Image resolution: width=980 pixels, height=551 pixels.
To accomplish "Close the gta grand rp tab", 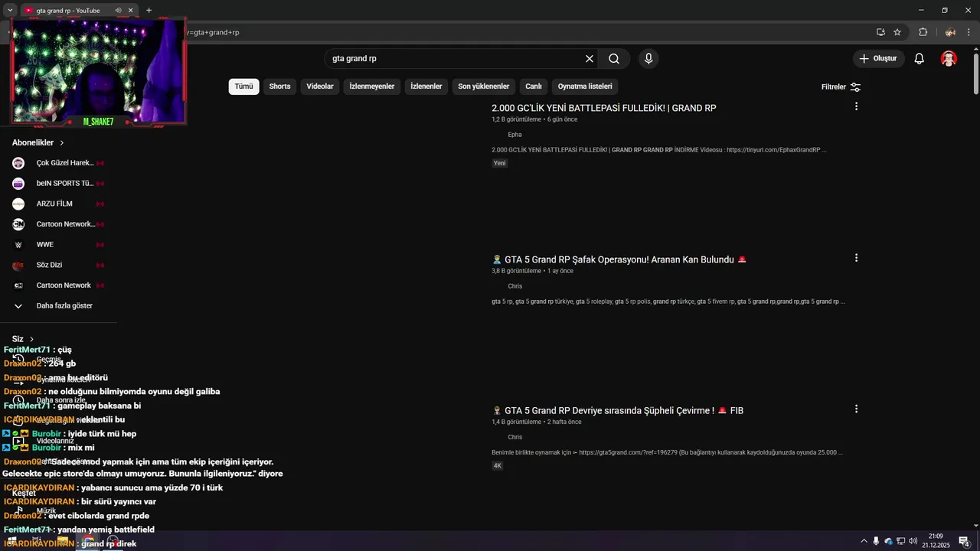I will [130, 11].
